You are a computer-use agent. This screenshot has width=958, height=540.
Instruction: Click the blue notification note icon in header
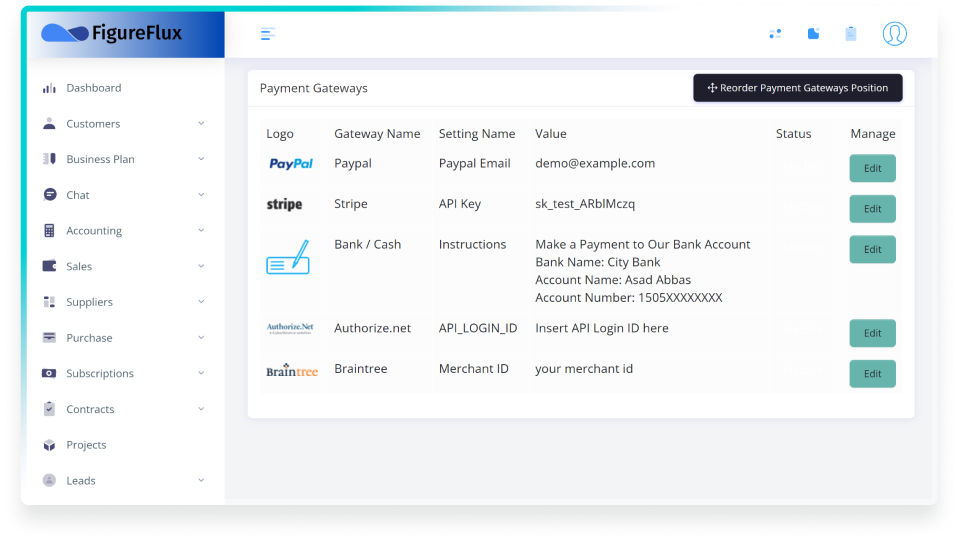click(x=813, y=34)
